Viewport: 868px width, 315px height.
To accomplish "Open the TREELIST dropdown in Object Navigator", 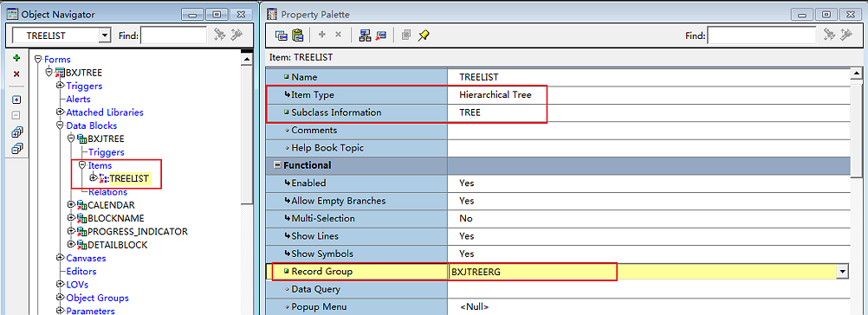I will pyautogui.click(x=105, y=36).
